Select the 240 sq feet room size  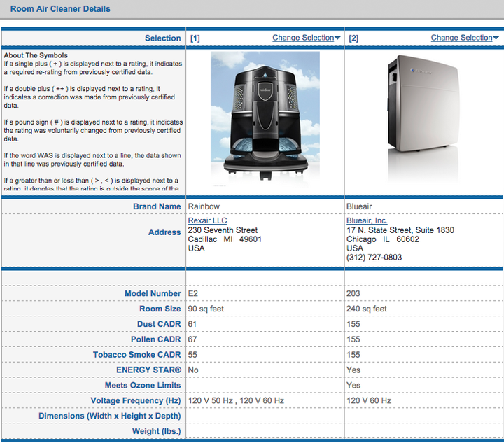tap(366, 309)
